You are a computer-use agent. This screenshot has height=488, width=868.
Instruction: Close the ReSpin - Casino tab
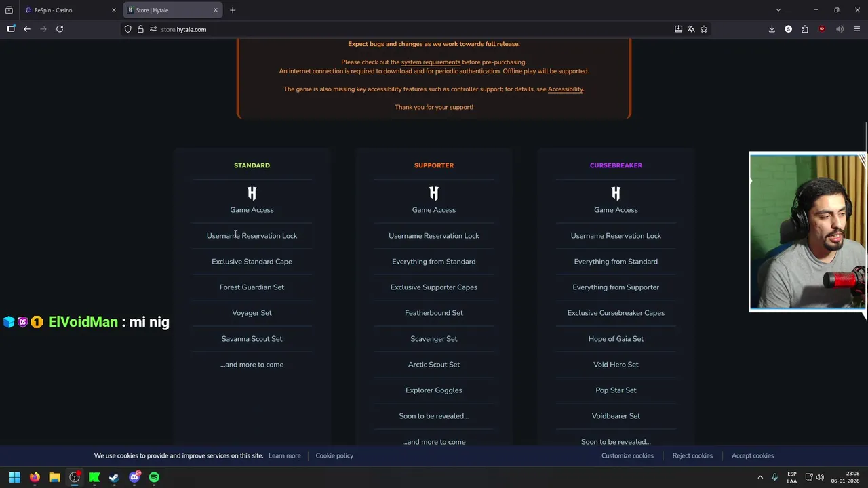click(x=114, y=10)
